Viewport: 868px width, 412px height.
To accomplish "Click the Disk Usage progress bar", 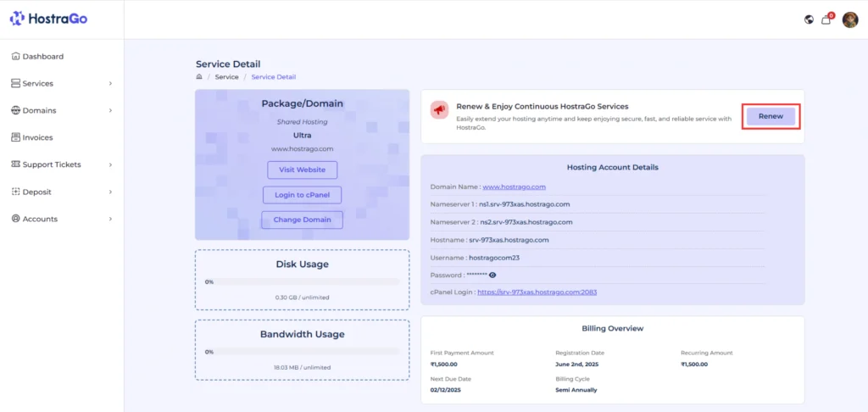I will [x=303, y=281].
